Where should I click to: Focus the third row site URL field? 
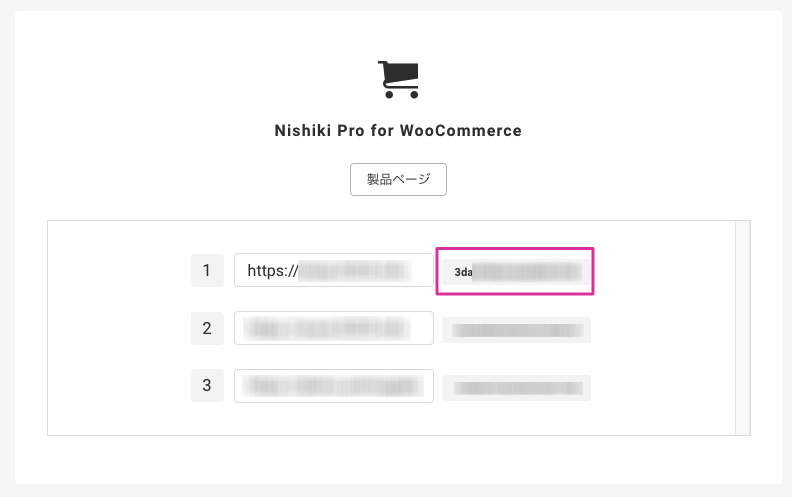pos(334,386)
